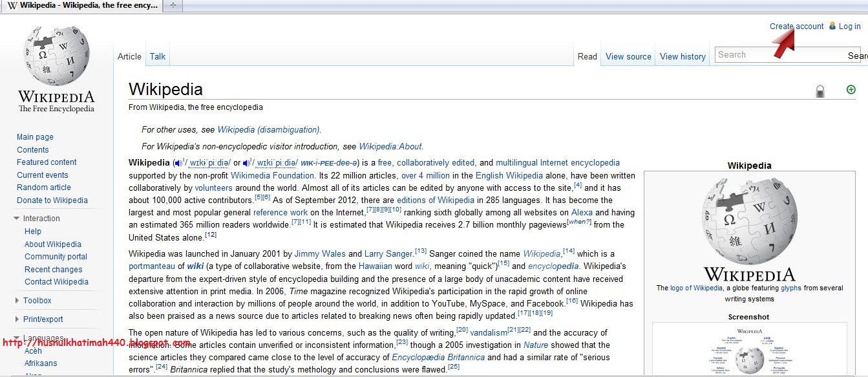
Task: Click the person icon next to Log in
Action: 832,26
